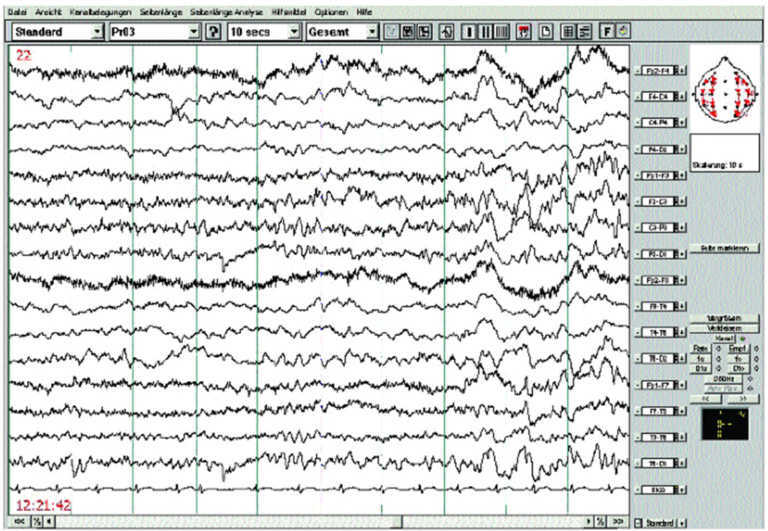
Task: Toggle checkbox beside bottom Standard label
Action: coord(638,523)
